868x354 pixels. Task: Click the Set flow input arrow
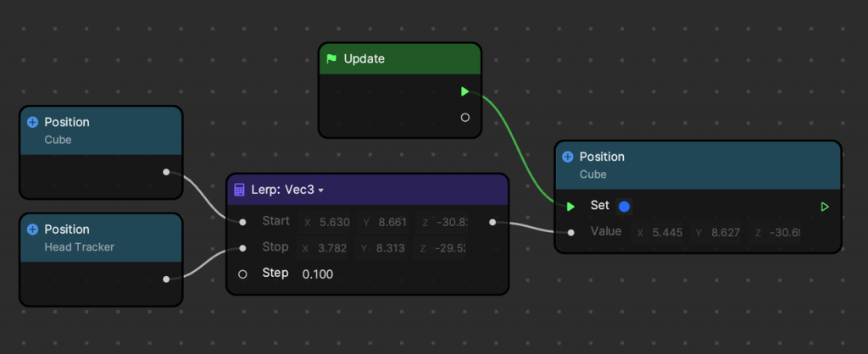pyautogui.click(x=570, y=206)
